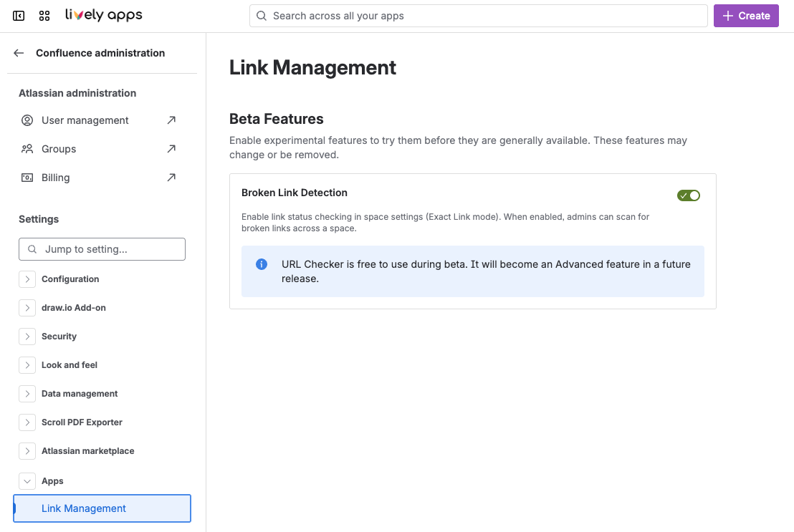
Task: Expand the Configuration settings section
Action: click(x=27, y=279)
